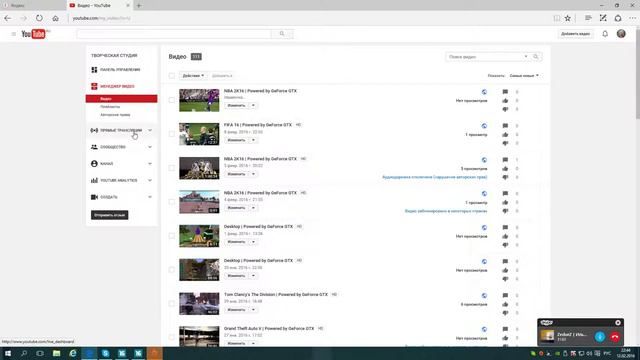Viewport: 640px width, 360px height.
Task: Open the Действия dropdown
Action: [193, 76]
